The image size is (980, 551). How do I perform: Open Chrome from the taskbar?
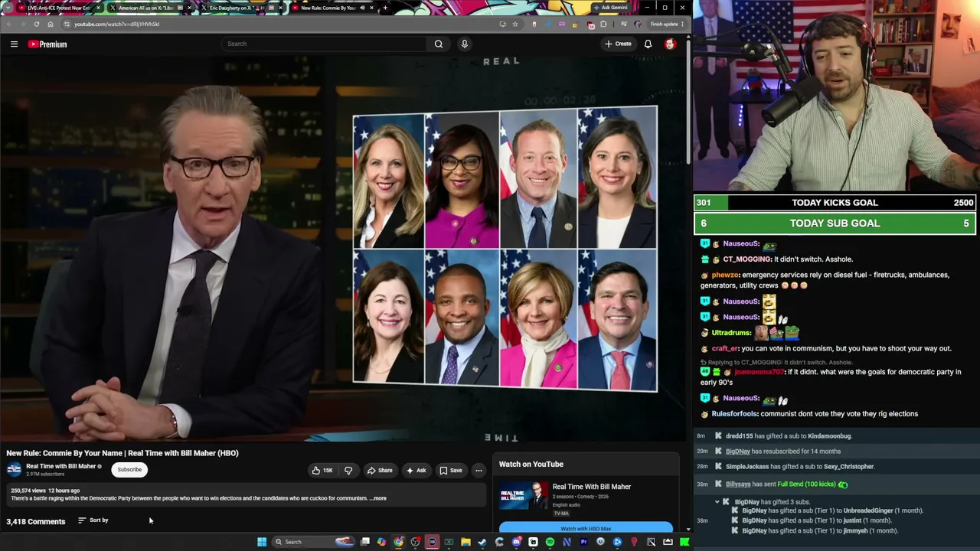(398, 542)
